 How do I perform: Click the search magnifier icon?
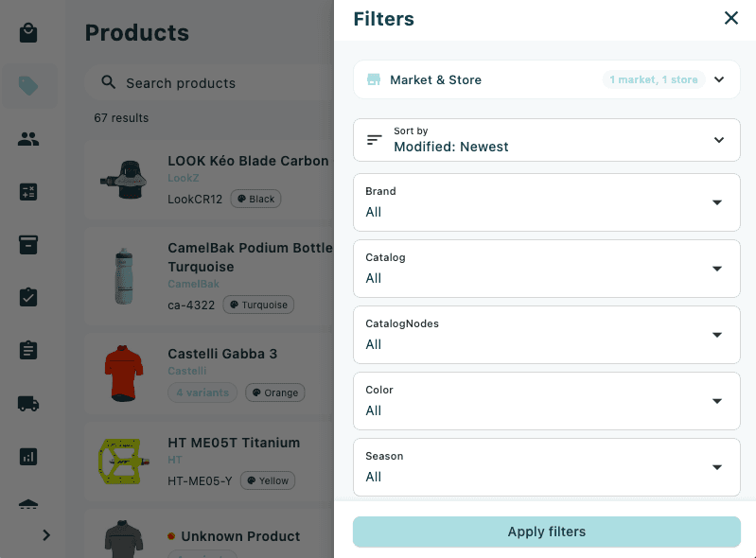(109, 82)
